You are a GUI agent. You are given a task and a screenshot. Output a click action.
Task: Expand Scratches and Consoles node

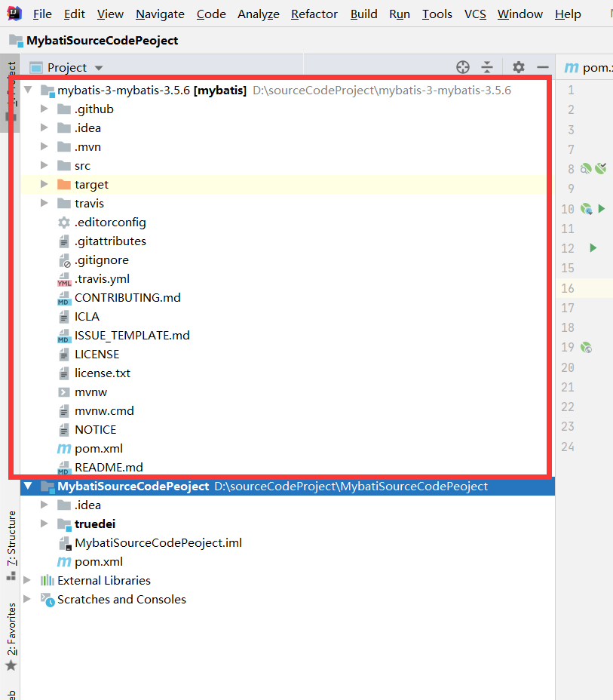(27, 599)
